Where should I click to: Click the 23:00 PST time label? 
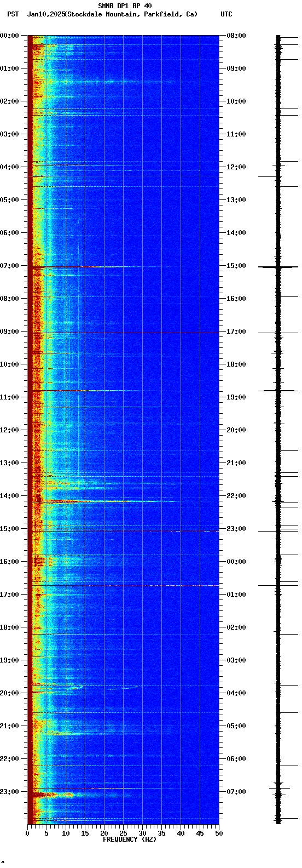click(x=10, y=792)
